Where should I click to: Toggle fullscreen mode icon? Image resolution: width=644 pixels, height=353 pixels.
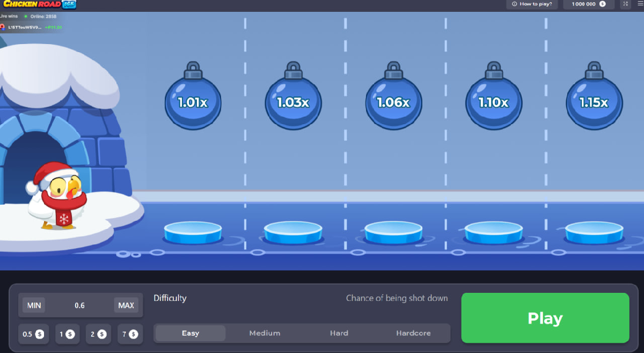point(625,4)
